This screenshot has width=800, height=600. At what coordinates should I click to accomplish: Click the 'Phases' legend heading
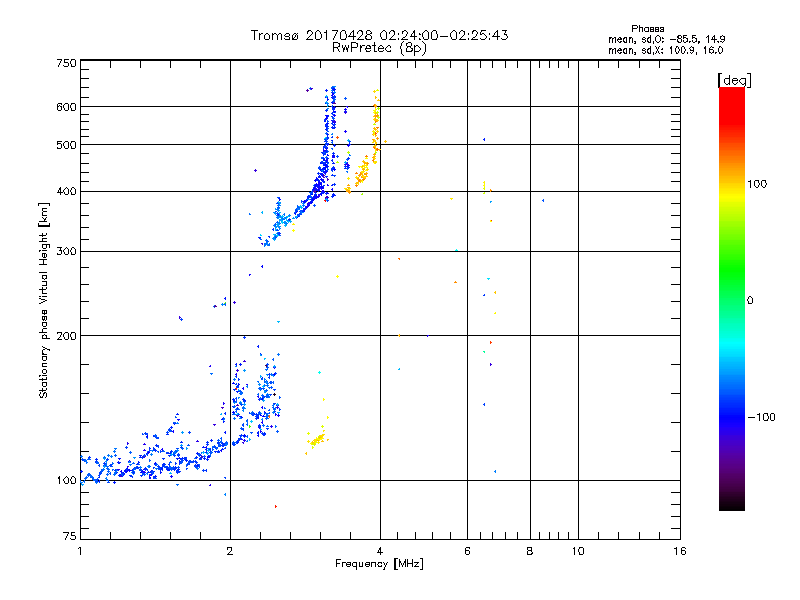click(647, 29)
